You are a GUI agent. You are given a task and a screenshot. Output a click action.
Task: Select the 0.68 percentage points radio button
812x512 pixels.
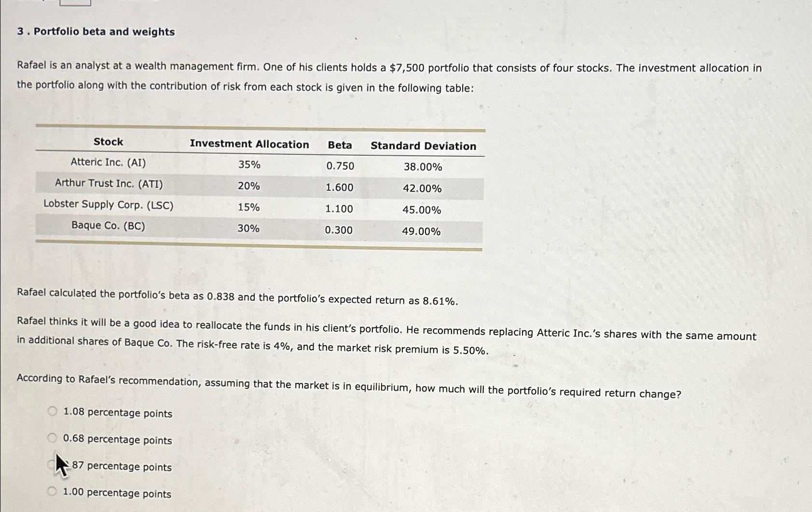coord(52,437)
